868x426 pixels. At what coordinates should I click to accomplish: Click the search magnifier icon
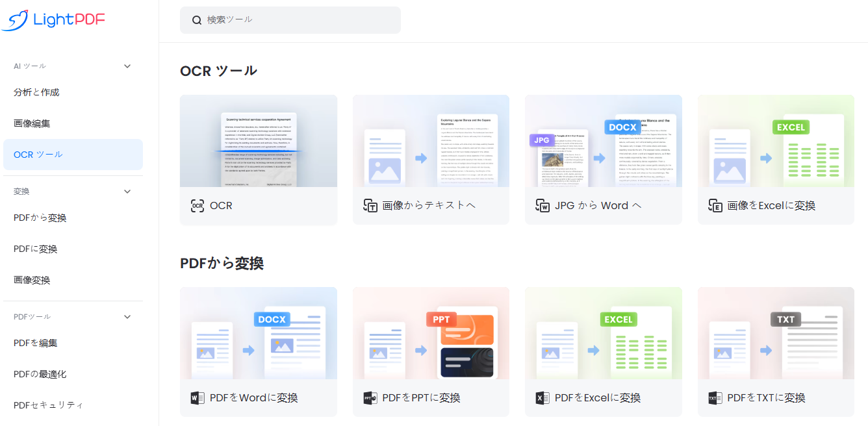click(x=197, y=20)
